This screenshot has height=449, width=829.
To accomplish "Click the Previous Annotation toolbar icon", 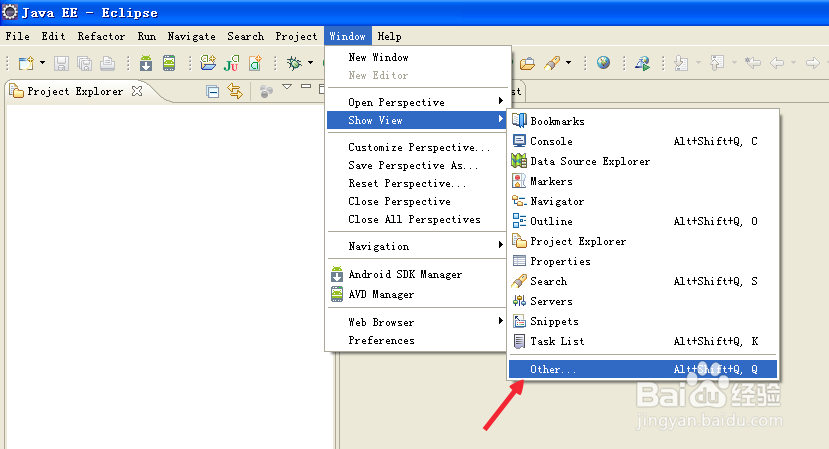I will tap(717, 63).
